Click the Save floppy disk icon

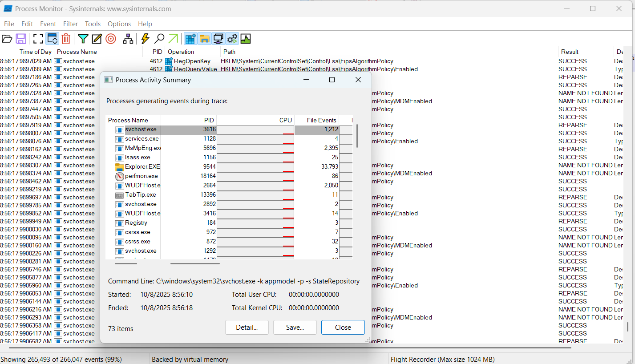click(21, 39)
